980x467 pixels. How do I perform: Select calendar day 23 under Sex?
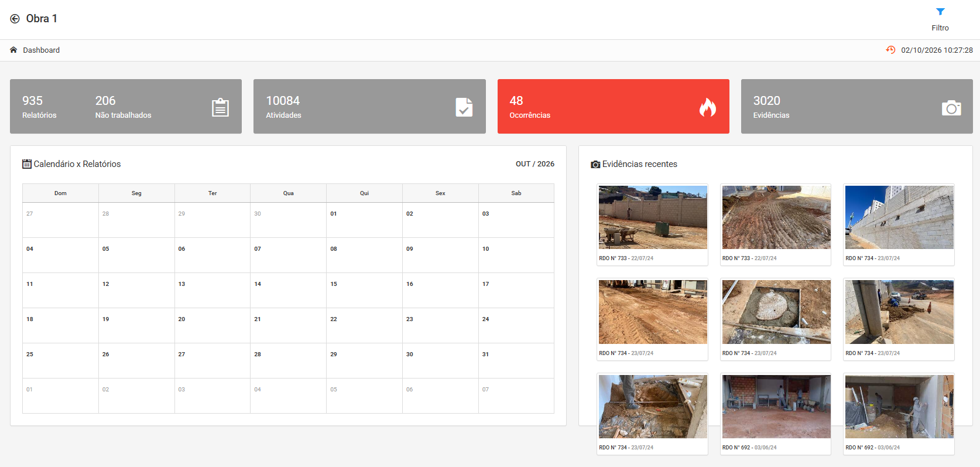[x=440, y=325]
